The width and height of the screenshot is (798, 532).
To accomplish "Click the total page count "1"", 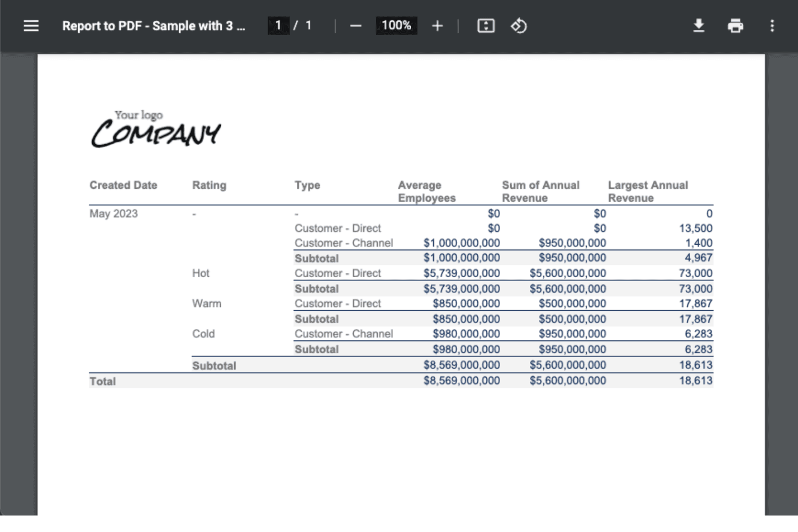I will (309, 26).
